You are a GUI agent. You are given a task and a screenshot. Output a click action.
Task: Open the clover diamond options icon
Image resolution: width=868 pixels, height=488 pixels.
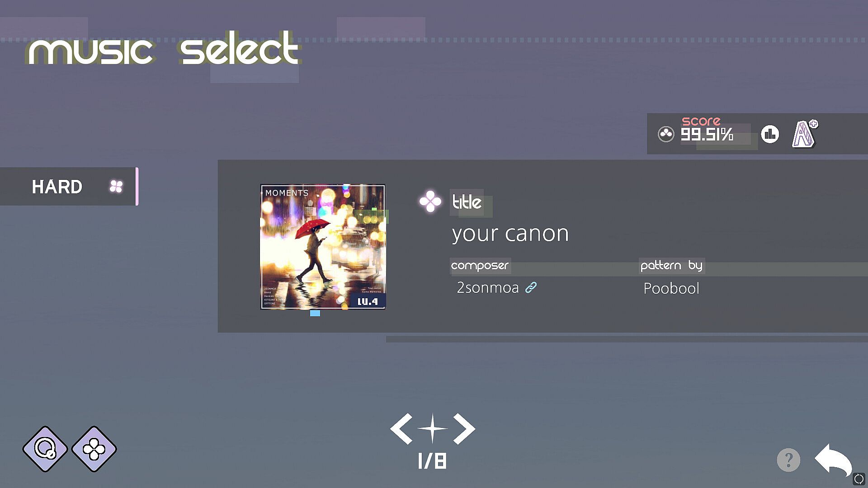tap(94, 449)
